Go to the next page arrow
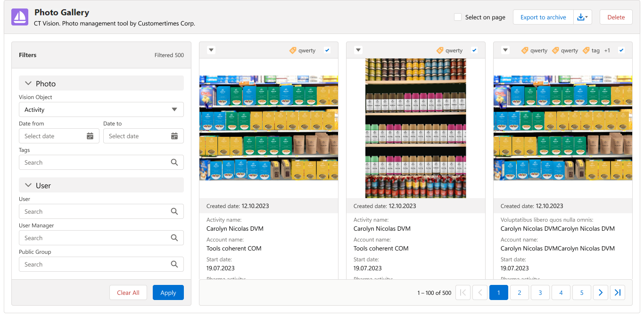The image size is (644, 317). [x=600, y=292]
